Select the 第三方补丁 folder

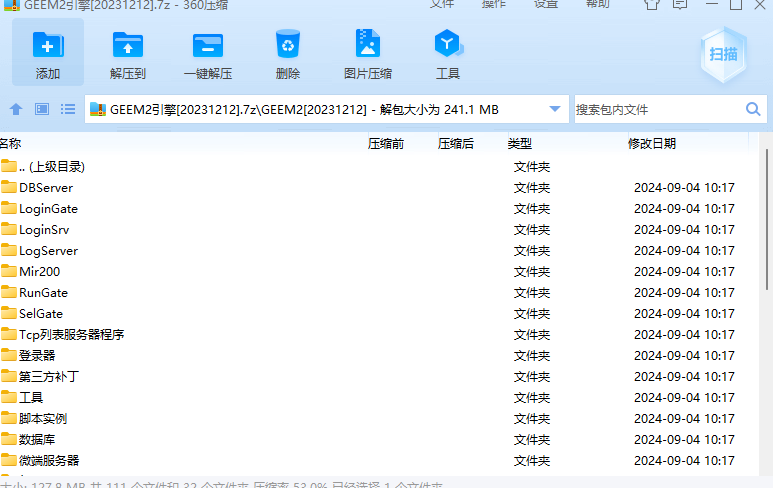[380, 377]
